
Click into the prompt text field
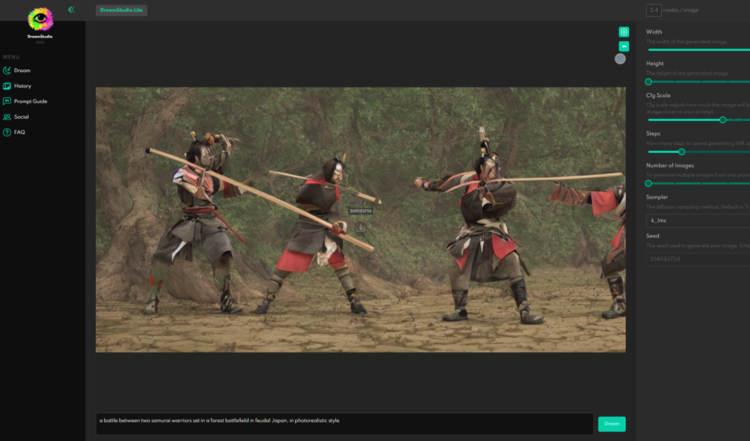[x=344, y=424]
